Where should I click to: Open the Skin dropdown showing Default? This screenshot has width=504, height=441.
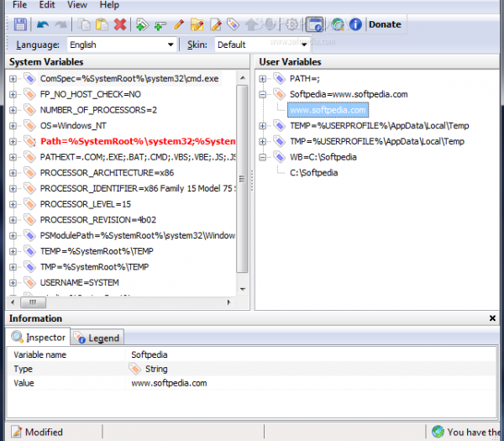[262, 45]
